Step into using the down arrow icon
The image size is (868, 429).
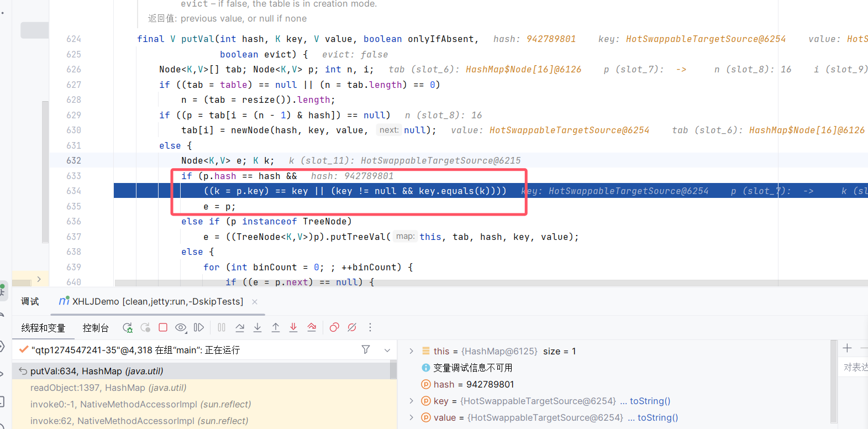click(x=257, y=327)
